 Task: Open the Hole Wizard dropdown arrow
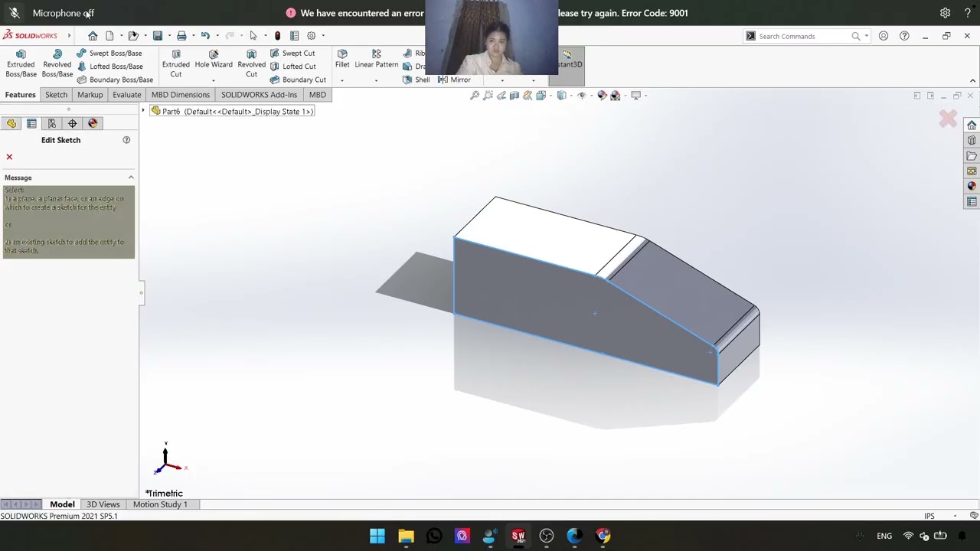[x=214, y=80]
